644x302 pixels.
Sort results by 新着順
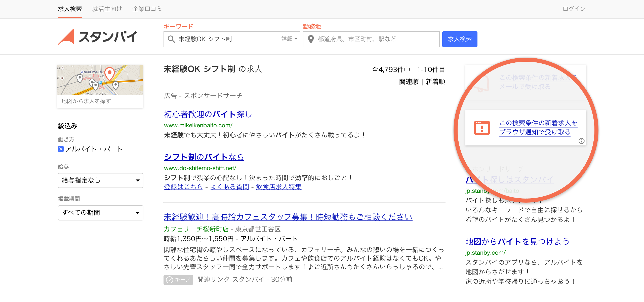click(x=435, y=82)
